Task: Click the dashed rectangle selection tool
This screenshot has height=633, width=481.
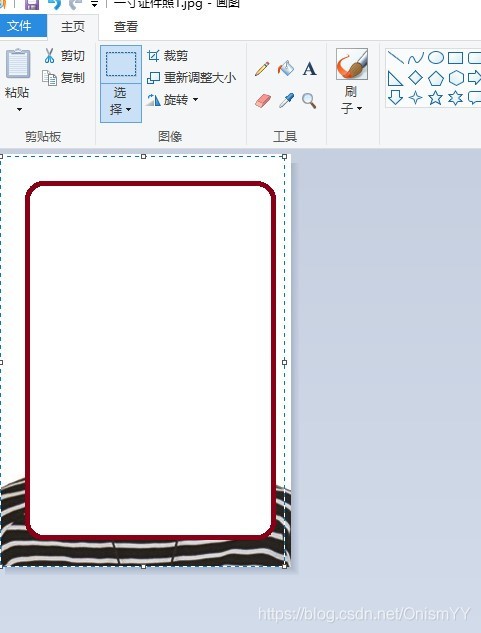Action: tap(121, 64)
